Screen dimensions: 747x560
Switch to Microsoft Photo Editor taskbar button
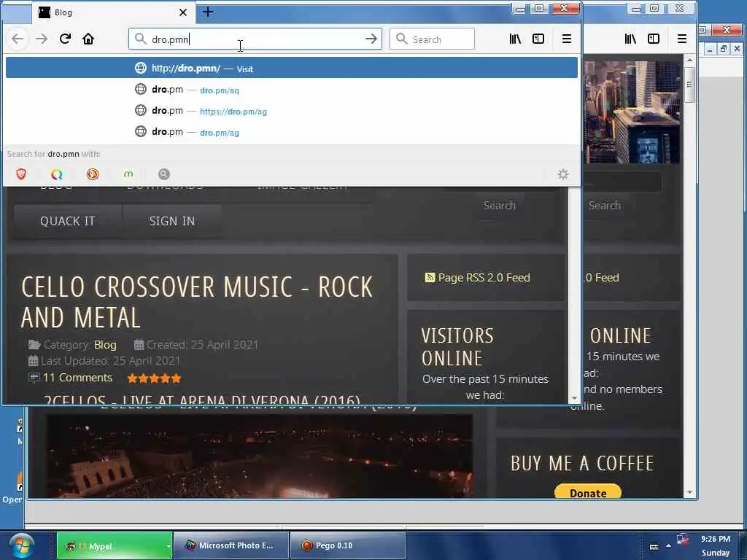pos(231,545)
